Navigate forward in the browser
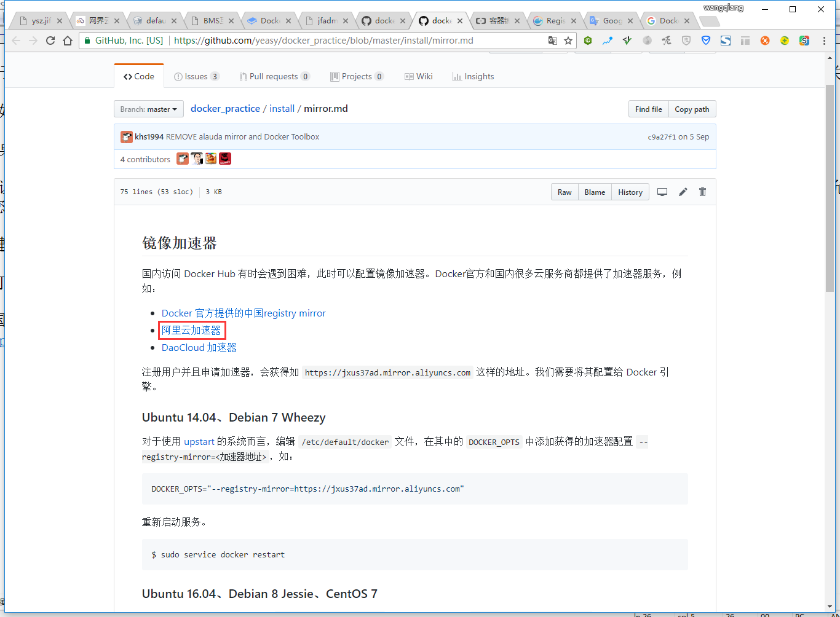 click(33, 41)
